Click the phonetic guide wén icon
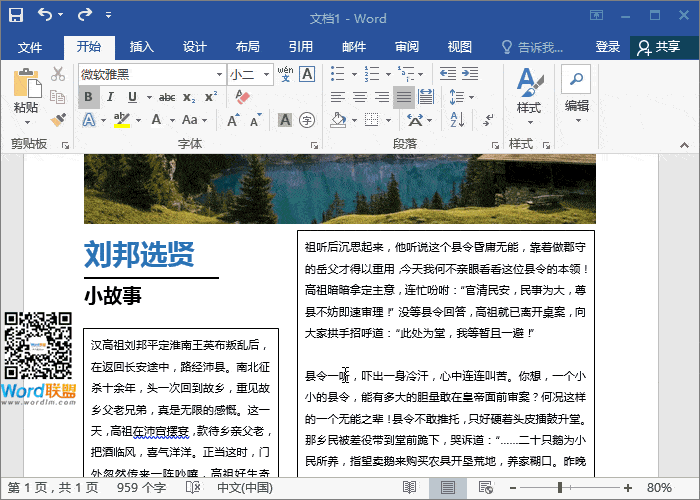This screenshot has height=500, width=700. (x=285, y=74)
